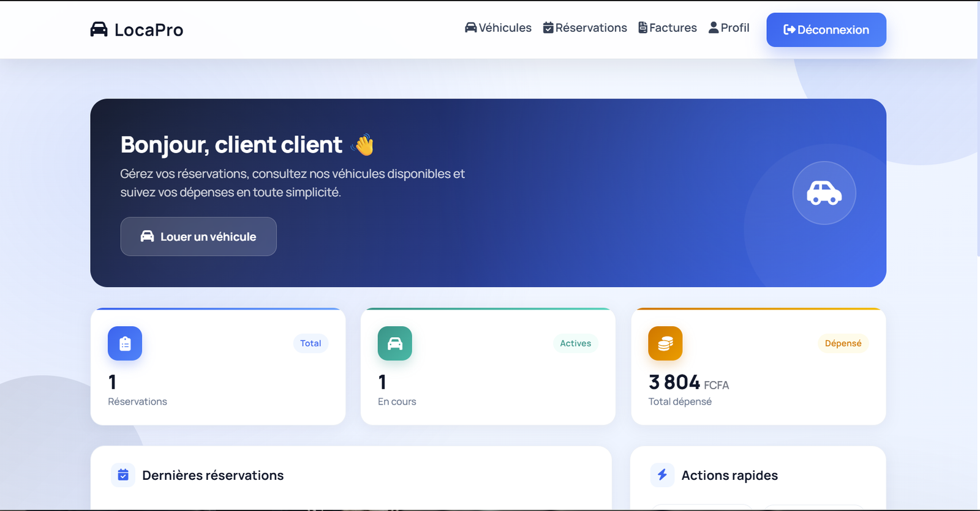Click the Dernières réservations heading

(213, 476)
